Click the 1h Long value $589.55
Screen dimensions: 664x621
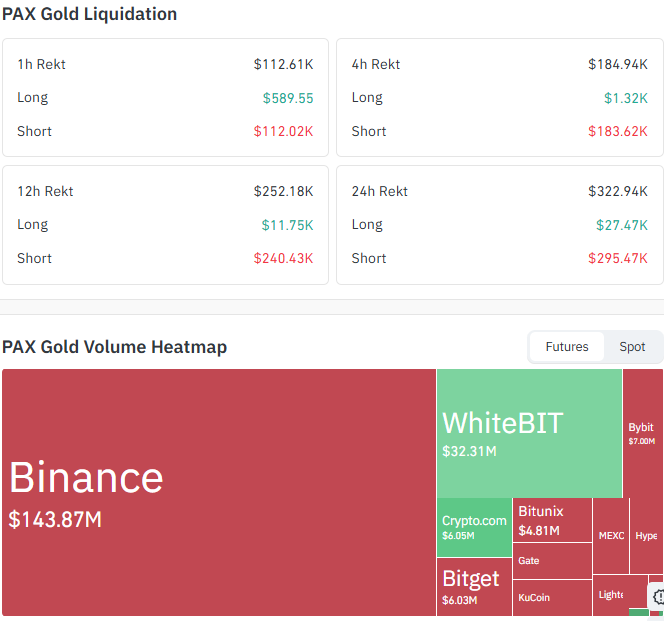(288, 98)
